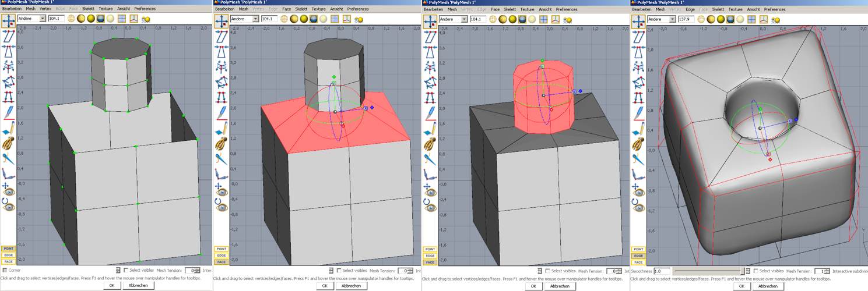
Task: Toggle FACE selection mode in the smoothed mesh window
Action: click(638, 262)
